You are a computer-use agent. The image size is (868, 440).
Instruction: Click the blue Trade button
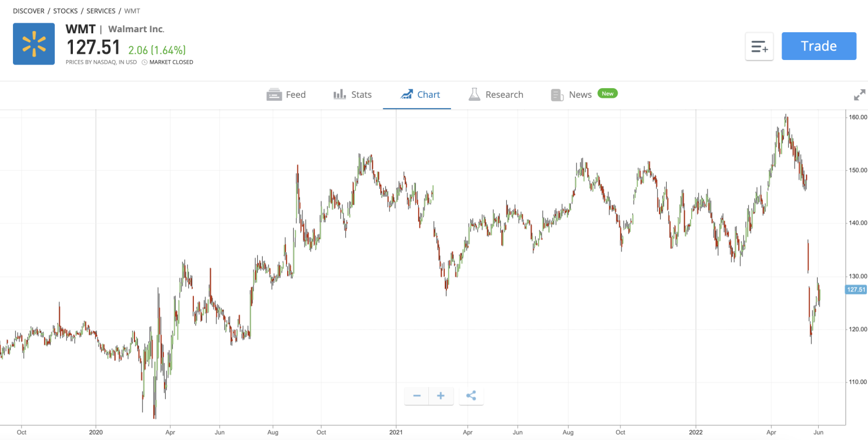tap(819, 46)
